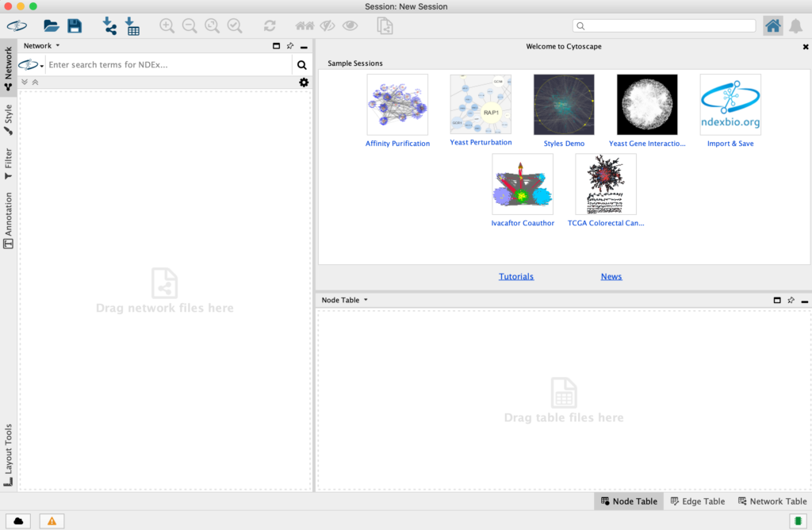
Task: Zoom in with the plus magnifier
Action: [x=167, y=26]
